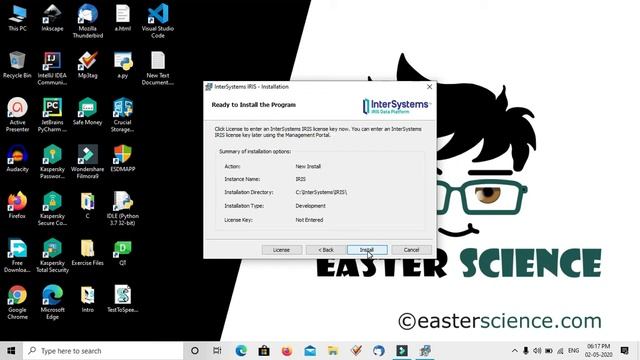The image size is (640, 360).
Task: Click the New Install action value
Action: point(308,167)
